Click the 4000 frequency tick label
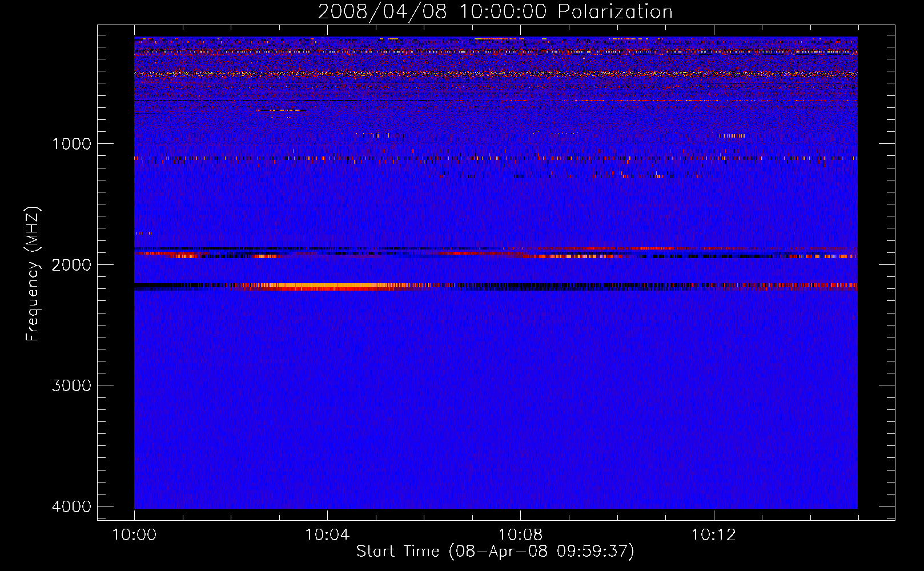The height and width of the screenshot is (571, 924). (x=71, y=506)
